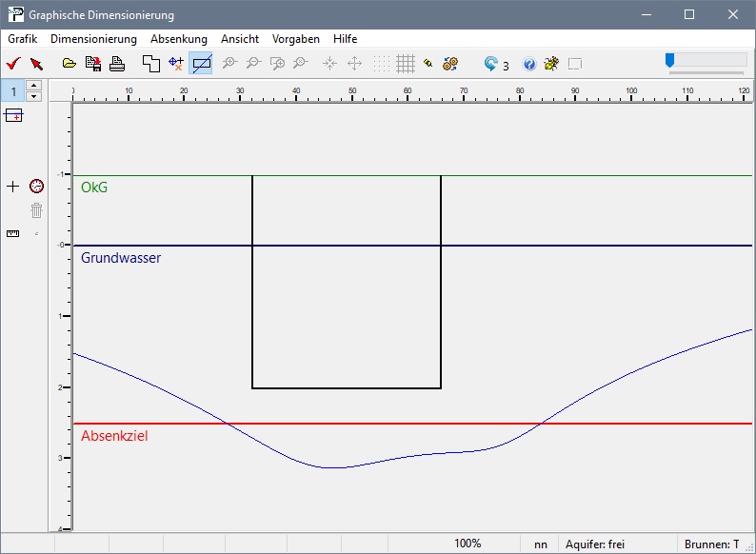Select the ruler measure tool
Screen dimensions: 756x554
[x=12, y=233]
